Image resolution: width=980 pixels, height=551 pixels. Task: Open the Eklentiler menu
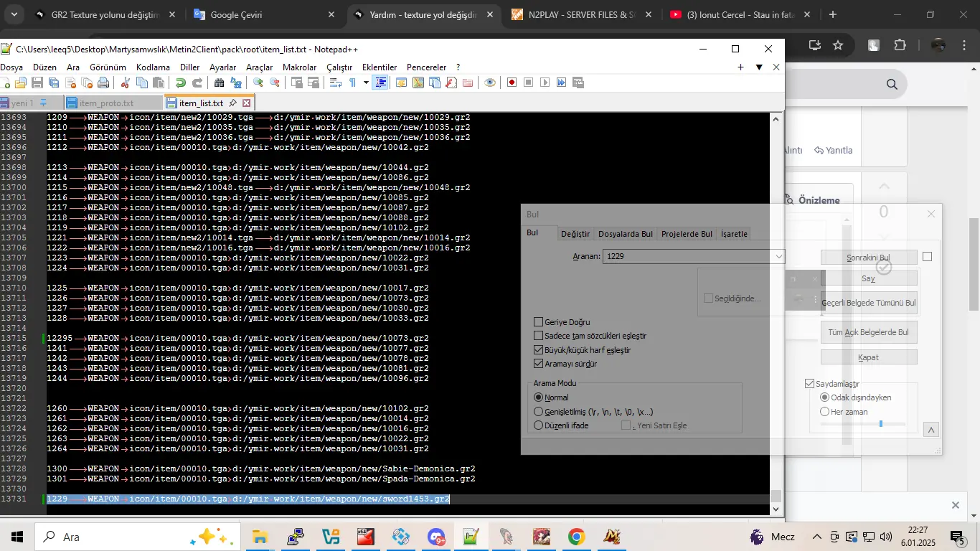[380, 67]
